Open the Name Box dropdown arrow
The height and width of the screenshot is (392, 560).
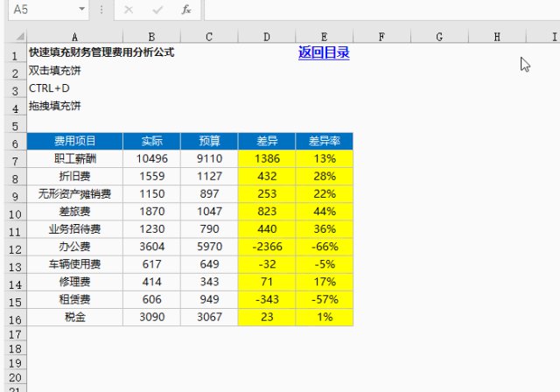pyautogui.click(x=81, y=9)
